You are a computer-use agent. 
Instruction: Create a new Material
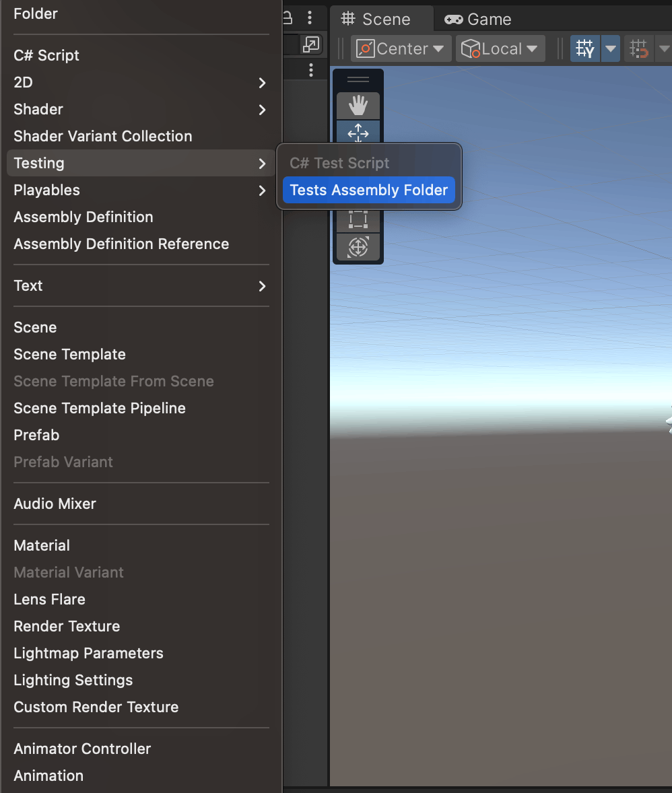141,545
